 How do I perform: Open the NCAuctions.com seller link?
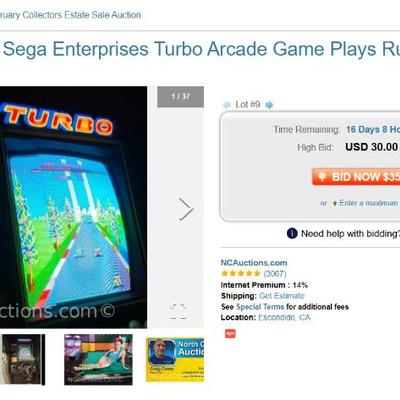coord(254,263)
